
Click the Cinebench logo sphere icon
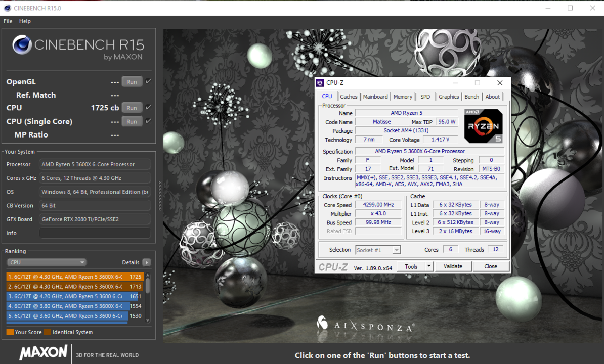pos(22,44)
